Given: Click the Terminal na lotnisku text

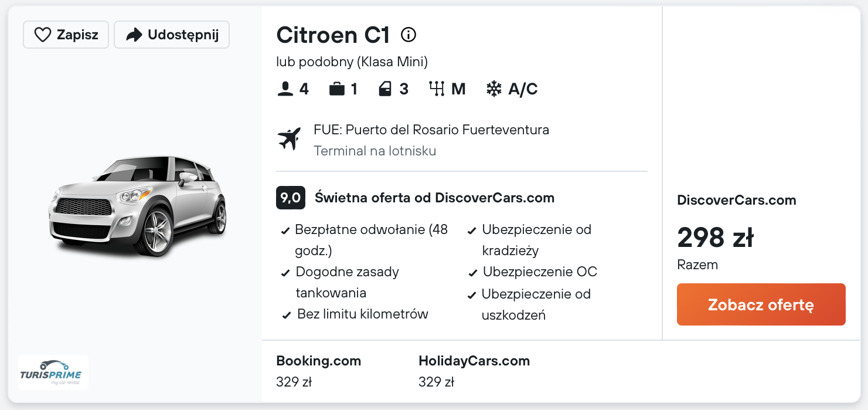Looking at the screenshot, I should (375, 151).
